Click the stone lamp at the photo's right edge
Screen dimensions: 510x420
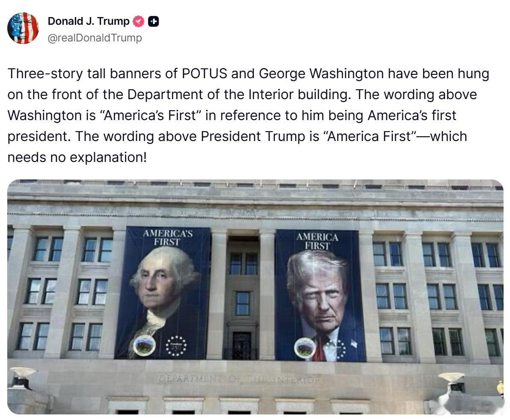click(x=451, y=382)
